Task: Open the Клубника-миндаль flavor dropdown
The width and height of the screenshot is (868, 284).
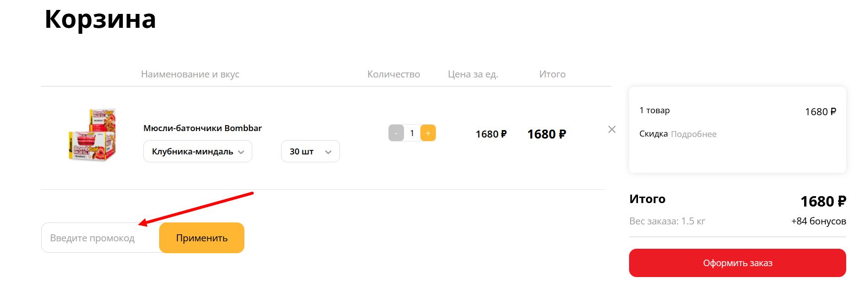Action: [x=198, y=151]
